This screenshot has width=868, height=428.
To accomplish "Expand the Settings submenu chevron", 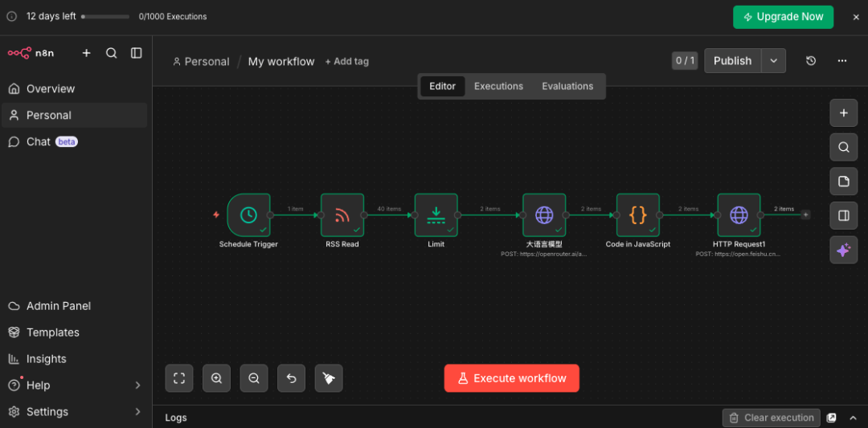I will pos(138,412).
